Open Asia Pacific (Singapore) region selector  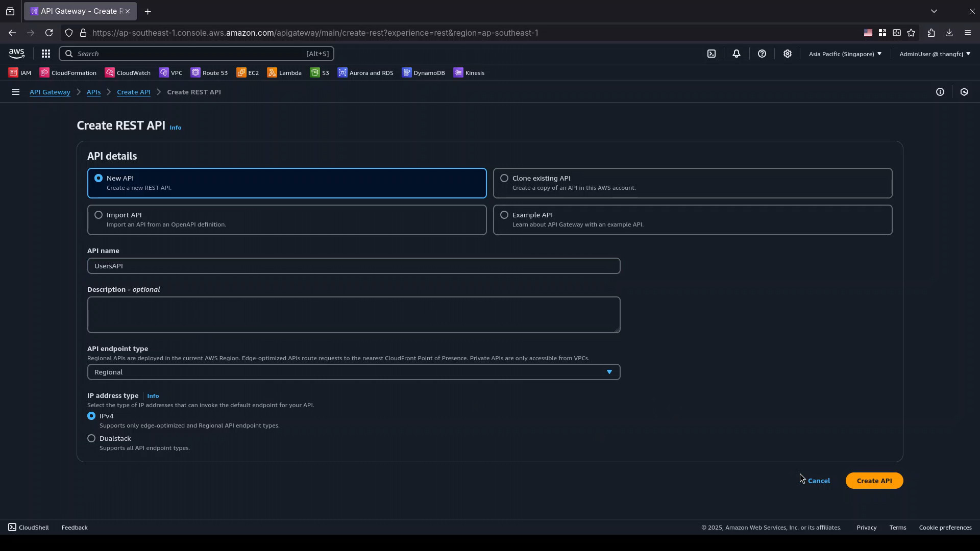click(x=845, y=54)
